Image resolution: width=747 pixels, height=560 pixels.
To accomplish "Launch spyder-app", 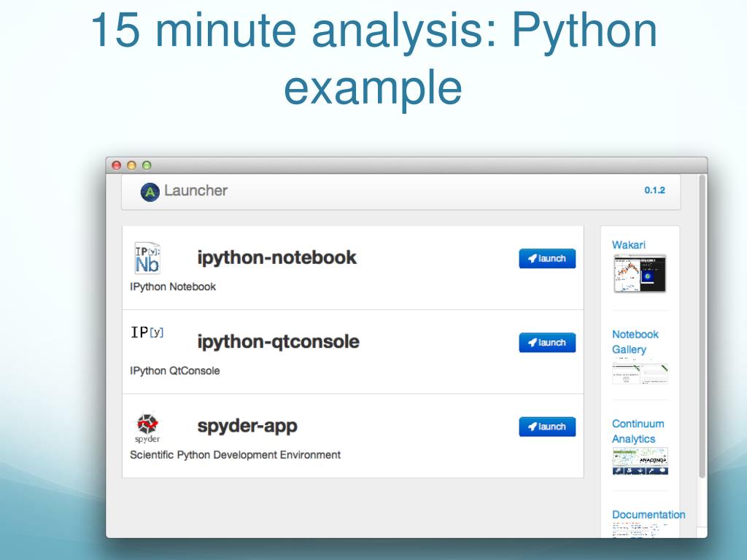I will point(547,427).
